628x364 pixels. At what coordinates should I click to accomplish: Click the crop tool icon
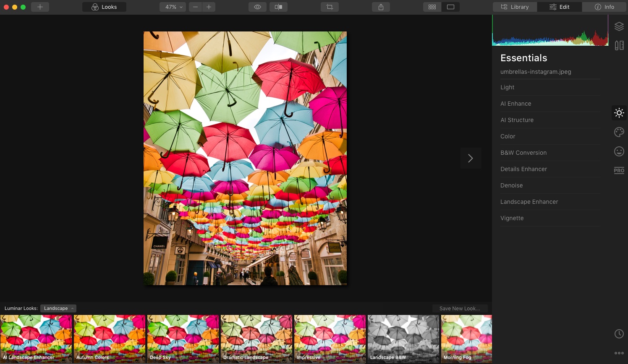[x=330, y=7]
